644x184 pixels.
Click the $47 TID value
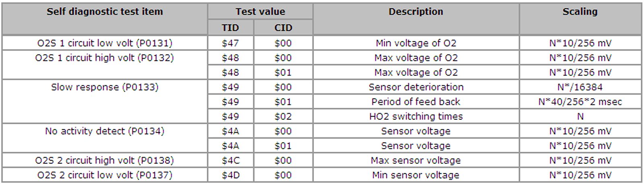click(x=230, y=43)
